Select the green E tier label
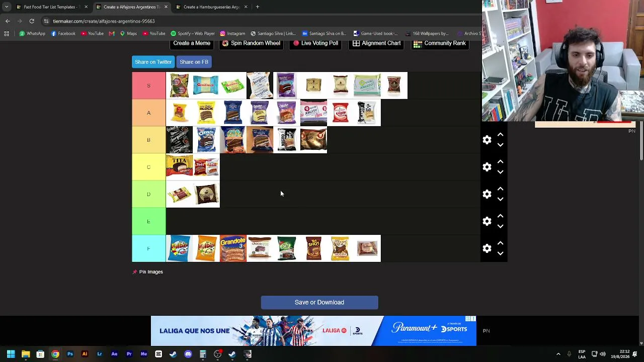Image resolution: width=644 pixels, height=362 pixels. point(148,221)
